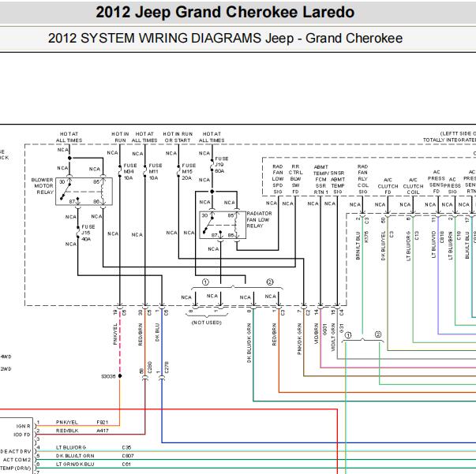The height and width of the screenshot is (474, 476).
Task: Select the 'LT BLU/ORG' row with C35
Action: coord(93,447)
